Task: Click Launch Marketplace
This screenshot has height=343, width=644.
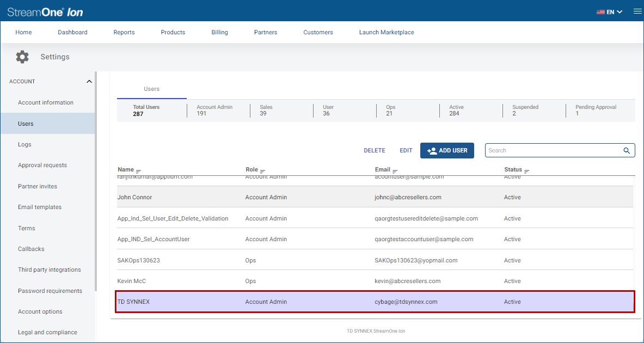Action: click(x=387, y=32)
